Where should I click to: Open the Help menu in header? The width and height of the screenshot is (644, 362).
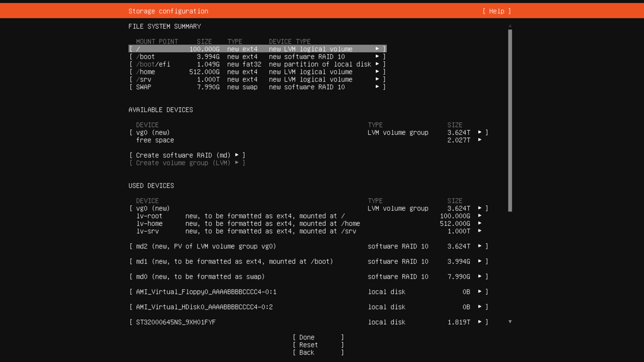tap(496, 11)
